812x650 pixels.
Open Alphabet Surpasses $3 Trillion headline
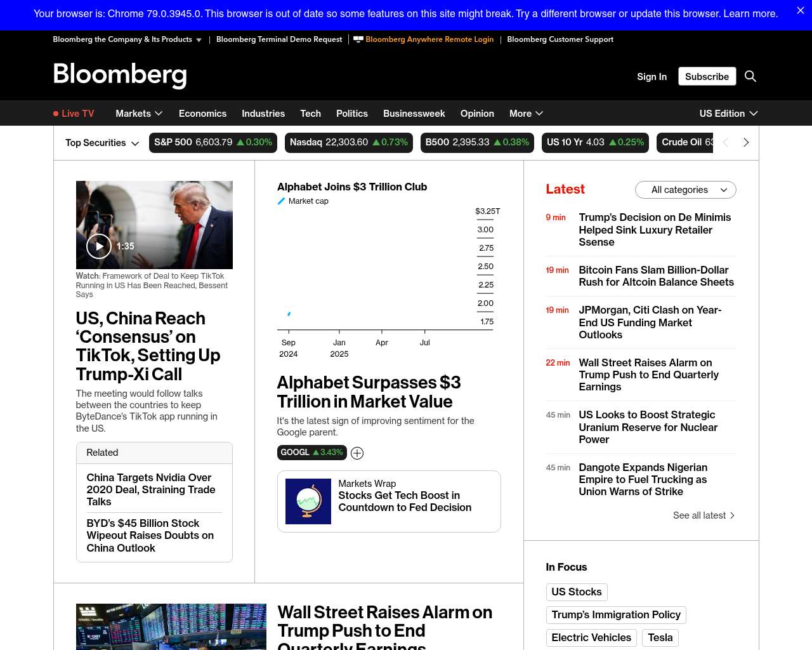(x=369, y=392)
